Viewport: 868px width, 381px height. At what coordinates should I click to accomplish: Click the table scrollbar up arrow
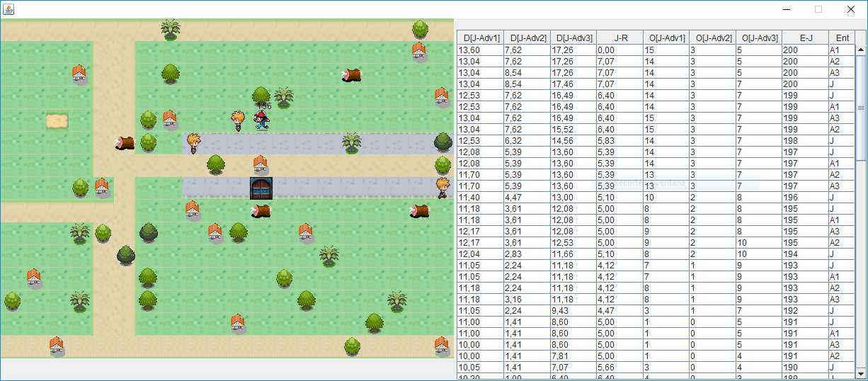pyautogui.click(x=861, y=50)
